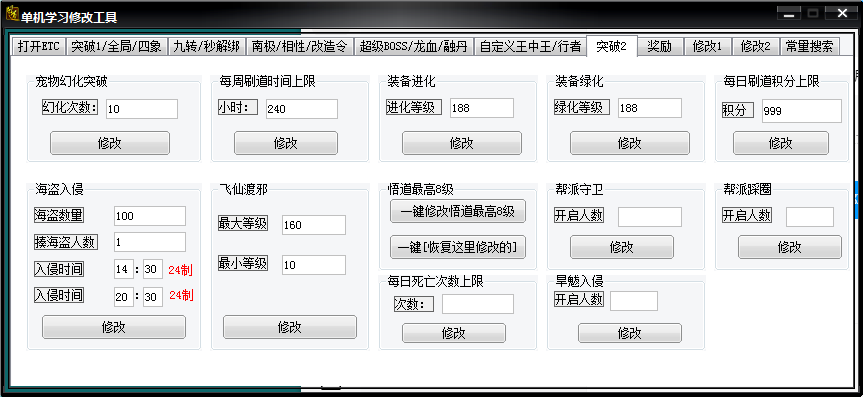Click 修改 button under 宠物幻化突破
Screen dimensions: 863x397
[x=110, y=143]
